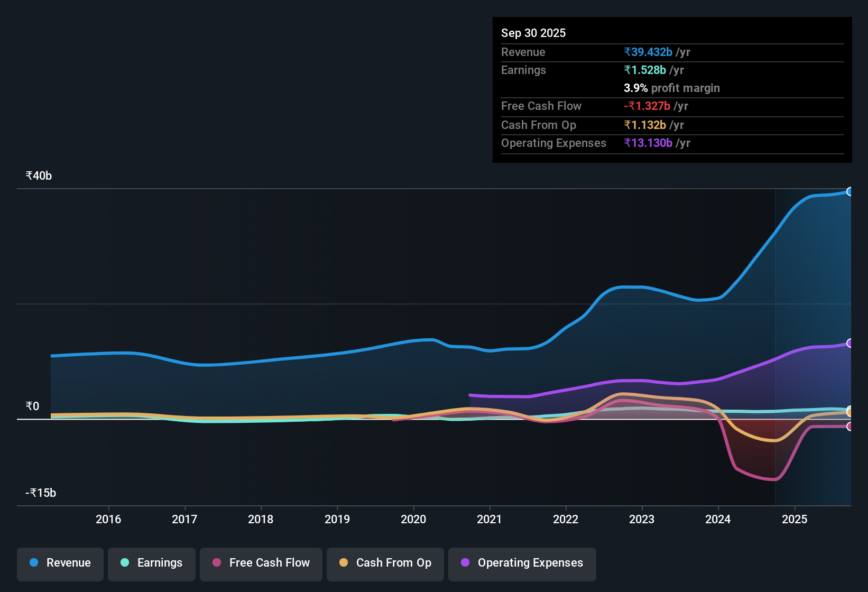The height and width of the screenshot is (592, 868).
Task: Click the blue Revenue legend dot
Action: tap(33, 563)
